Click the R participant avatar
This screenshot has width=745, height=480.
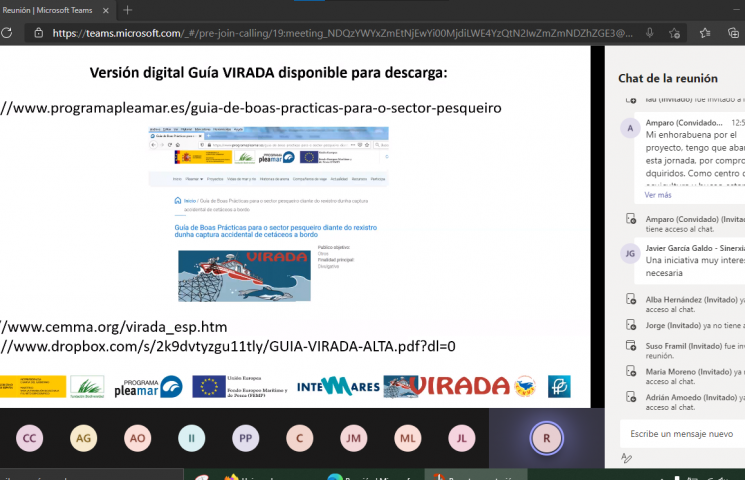pyautogui.click(x=547, y=438)
